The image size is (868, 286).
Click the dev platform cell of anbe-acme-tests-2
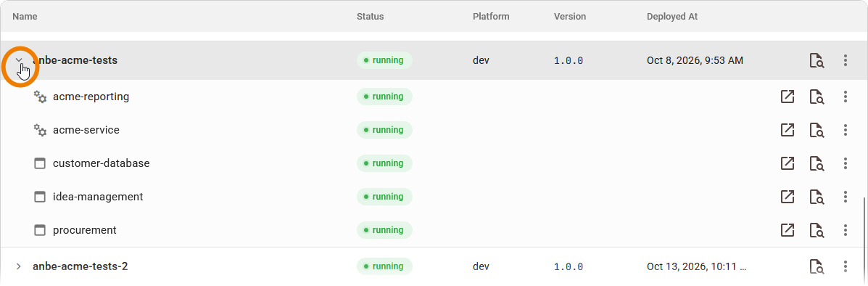tap(481, 266)
